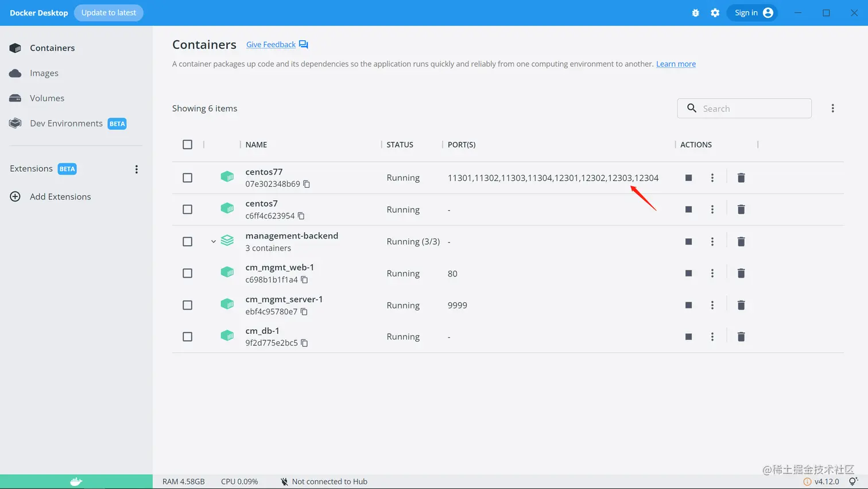Stop the management-backend stack

point(688,242)
